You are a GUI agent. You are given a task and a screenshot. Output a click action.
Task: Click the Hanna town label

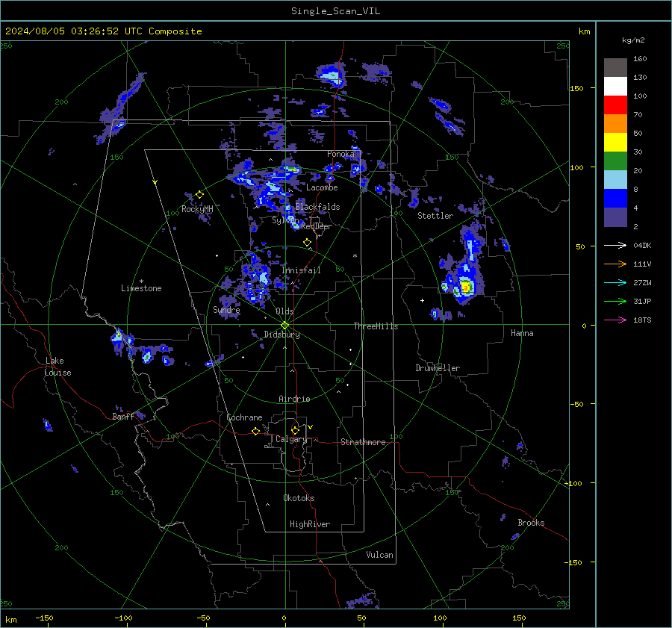(522, 333)
